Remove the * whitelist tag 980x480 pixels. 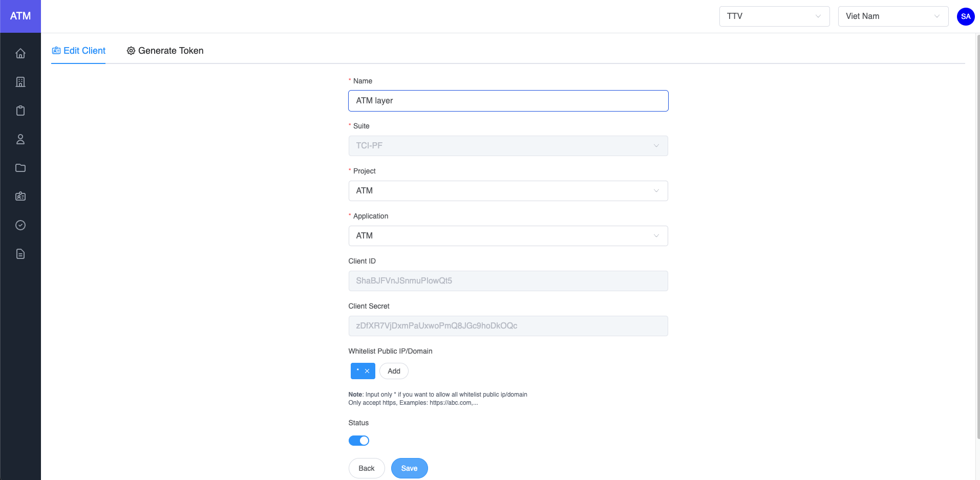coord(367,371)
